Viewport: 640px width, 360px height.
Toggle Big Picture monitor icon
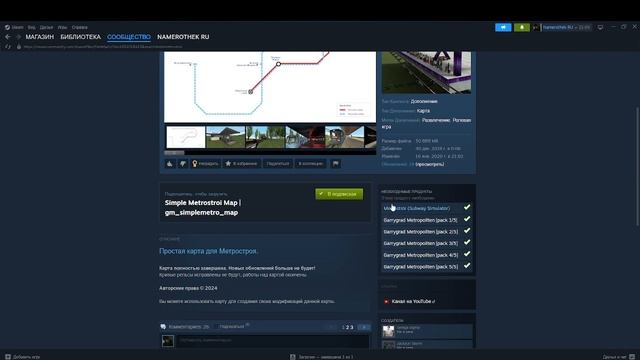600,27
